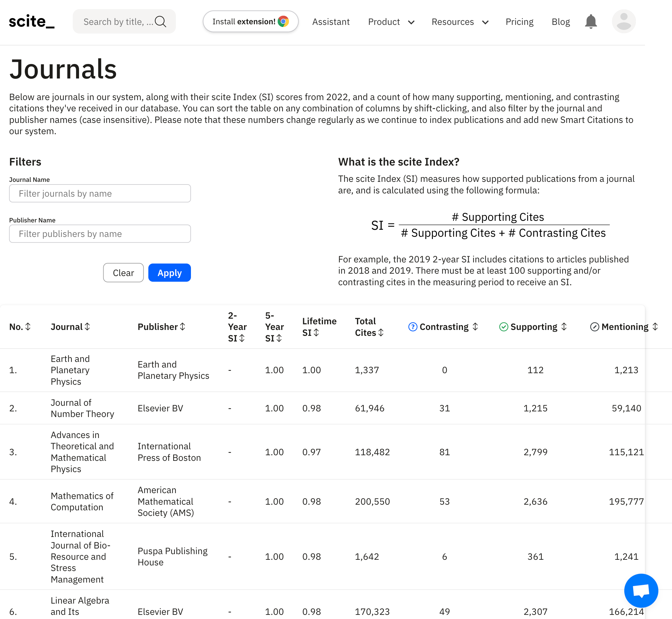Click the Clear filters button
Viewport: 672px width, 619px height.
click(x=123, y=272)
